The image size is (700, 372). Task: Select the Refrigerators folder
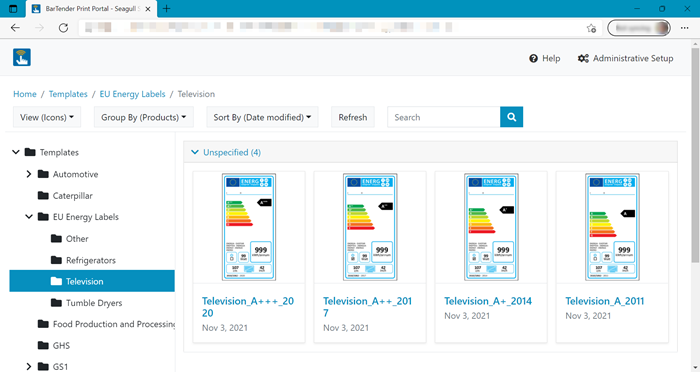click(x=91, y=260)
